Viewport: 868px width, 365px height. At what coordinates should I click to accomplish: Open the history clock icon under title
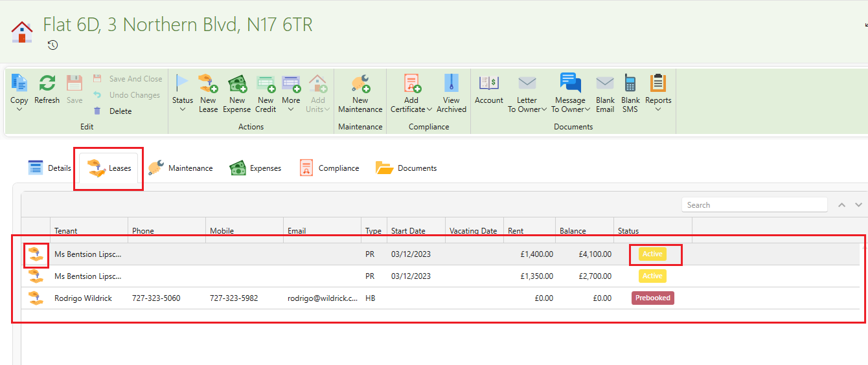pos(53,45)
